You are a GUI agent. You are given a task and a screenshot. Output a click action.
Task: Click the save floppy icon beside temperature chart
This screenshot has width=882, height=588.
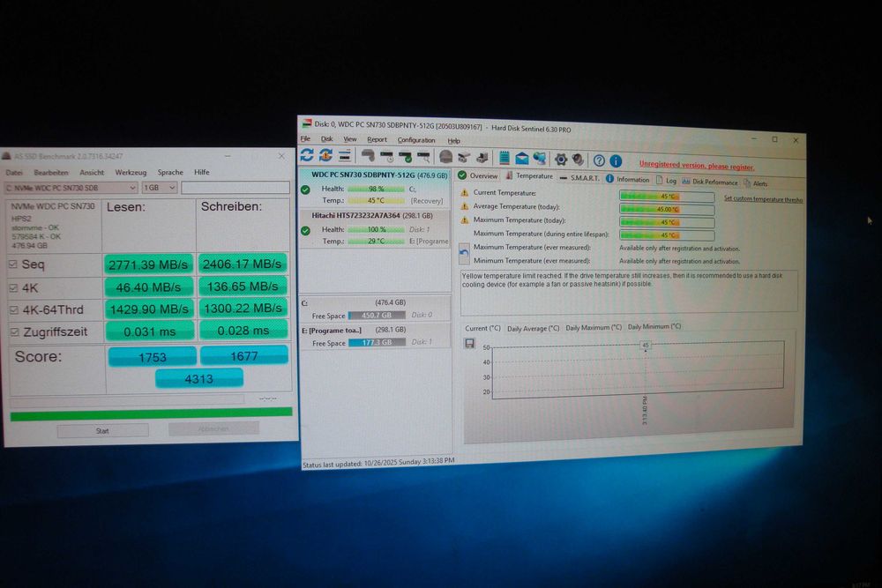[x=470, y=343]
